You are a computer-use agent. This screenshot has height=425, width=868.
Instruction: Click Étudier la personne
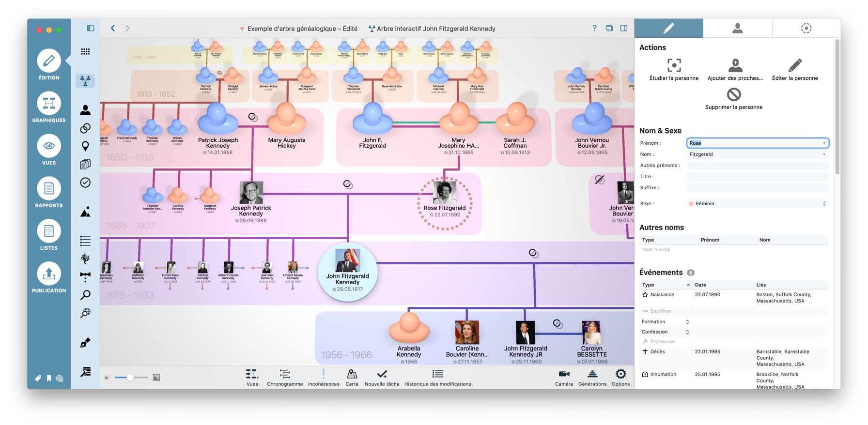(x=674, y=70)
